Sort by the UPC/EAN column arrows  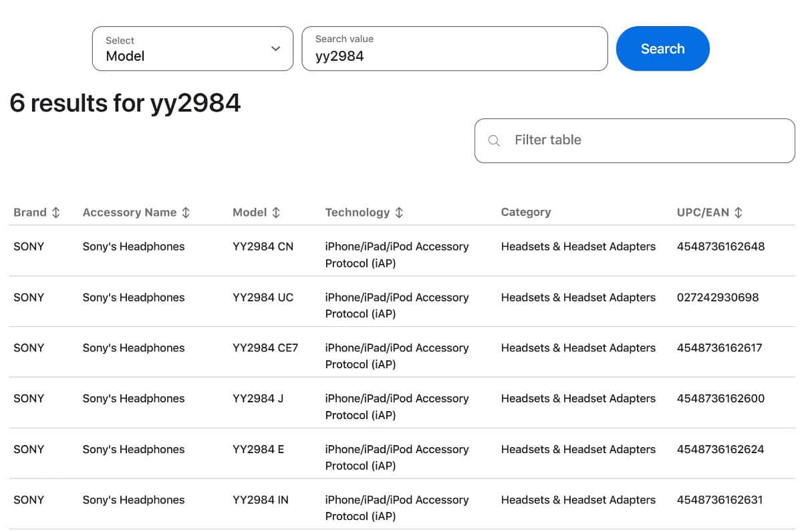pos(739,213)
